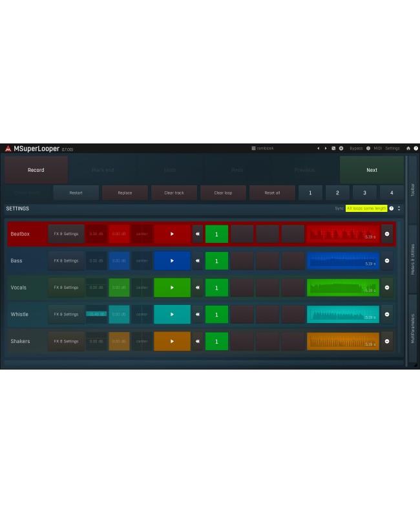Play the Beatbox track

[x=172, y=234]
